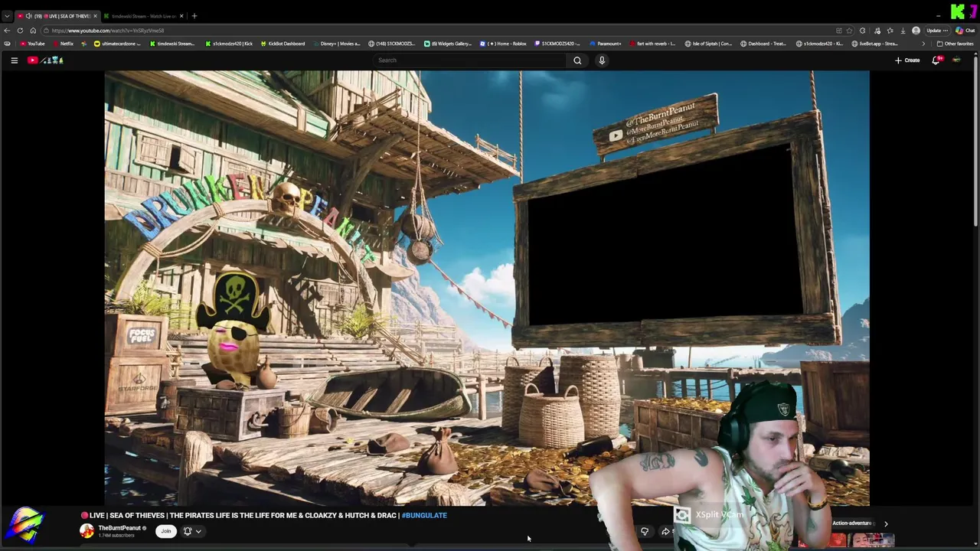Click TheBurntPeanut channel avatar

[87, 531]
